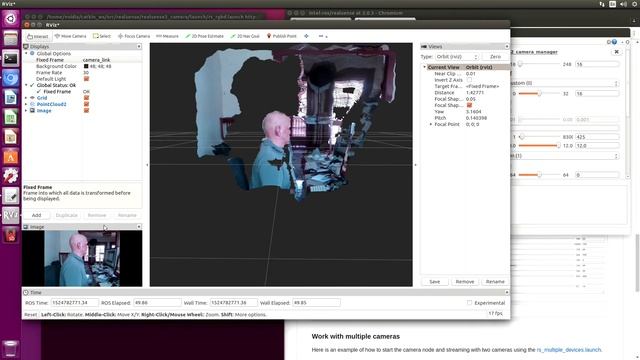The width and height of the screenshot is (640, 360).
Task: Activate the Move Camera tool
Action: pyautogui.click(x=71, y=36)
